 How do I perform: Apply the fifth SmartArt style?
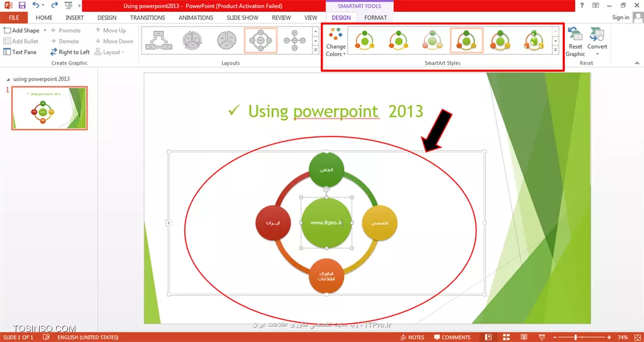click(x=500, y=40)
